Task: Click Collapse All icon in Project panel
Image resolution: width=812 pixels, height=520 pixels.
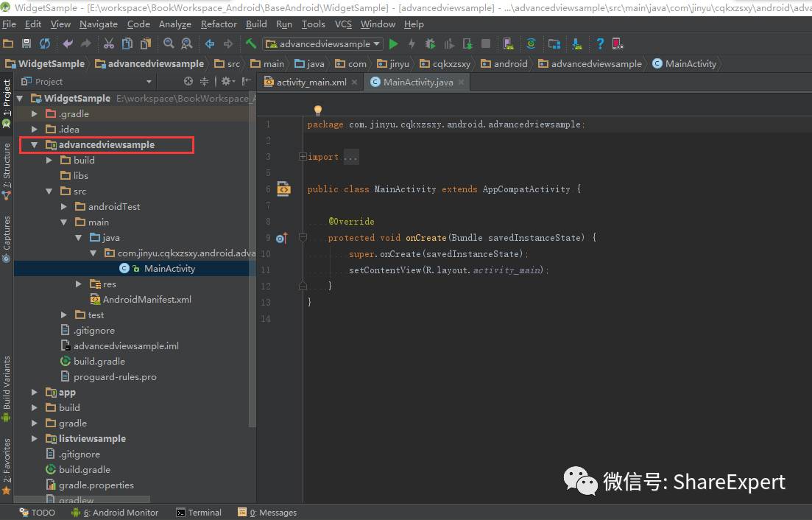Action: coord(204,81)
